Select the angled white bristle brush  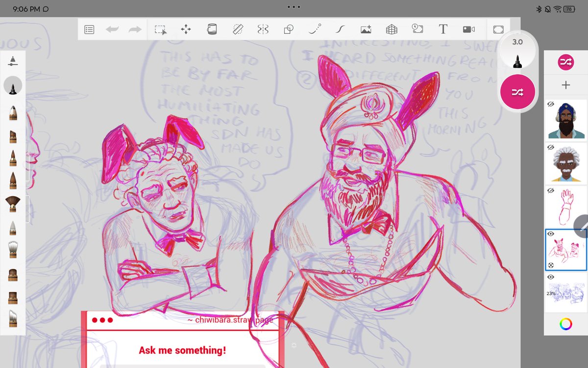(x=13, y=318)
